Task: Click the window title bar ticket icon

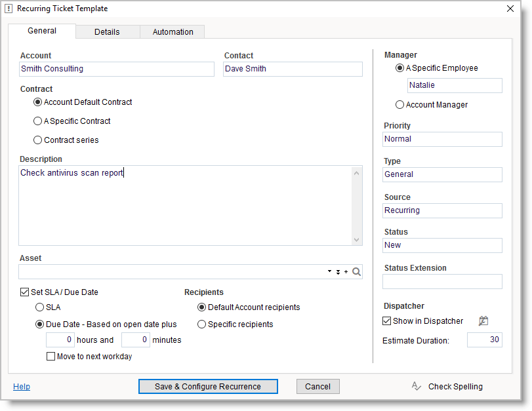Action: [x=9, y=9]
